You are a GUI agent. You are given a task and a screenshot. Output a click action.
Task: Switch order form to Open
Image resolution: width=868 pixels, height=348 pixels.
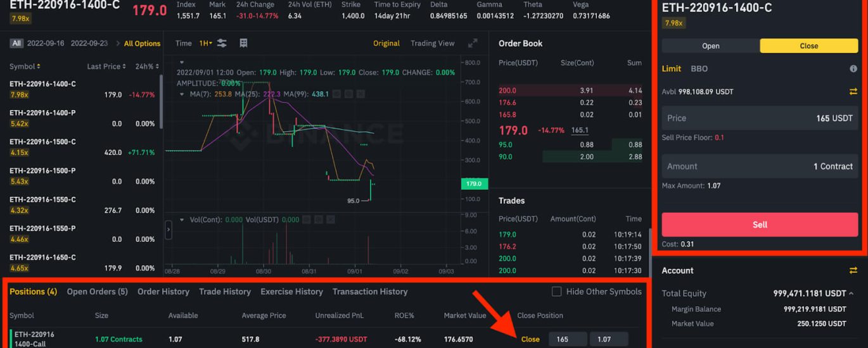click(x=711, y=46)
